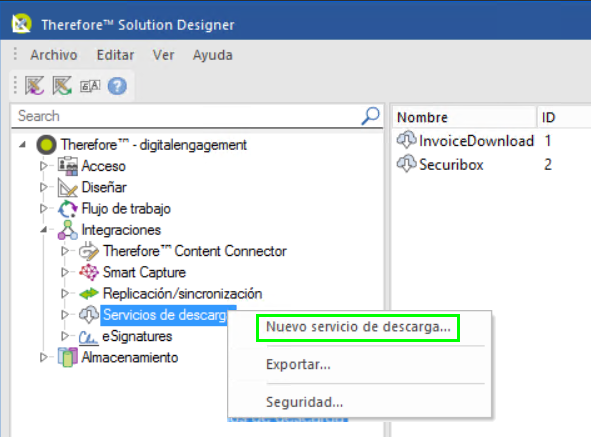This screenshot has height=437, width=591.
Task: Choose Nuevo servicio de descarga context entry
Action: (x=358, y=327)
